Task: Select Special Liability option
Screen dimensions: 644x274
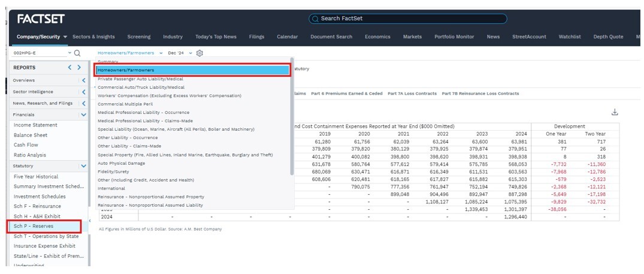Action: click(x=176, y=130)
